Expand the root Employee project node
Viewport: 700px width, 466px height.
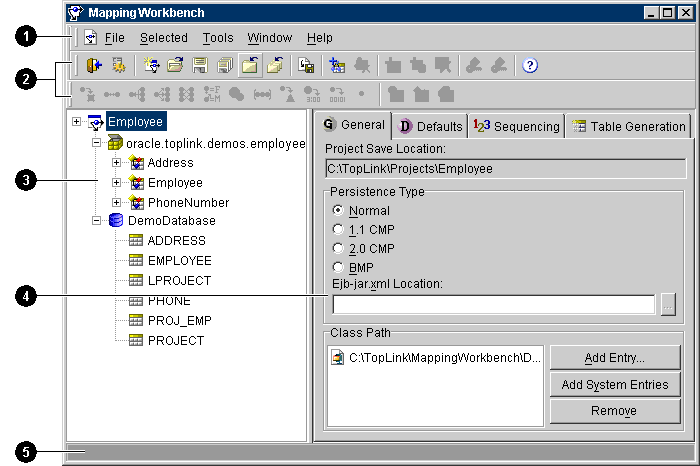pyautogui.click(x=76, y=122)
